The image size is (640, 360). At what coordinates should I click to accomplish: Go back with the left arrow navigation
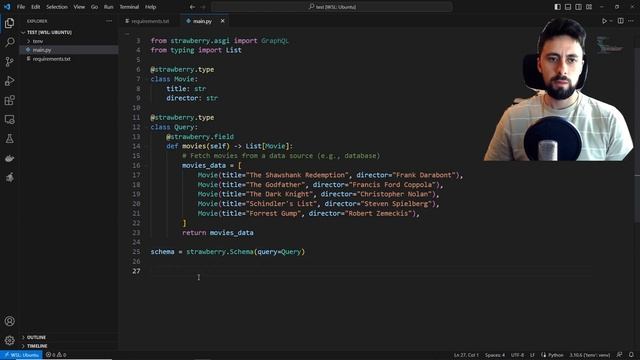coord(192,7)
